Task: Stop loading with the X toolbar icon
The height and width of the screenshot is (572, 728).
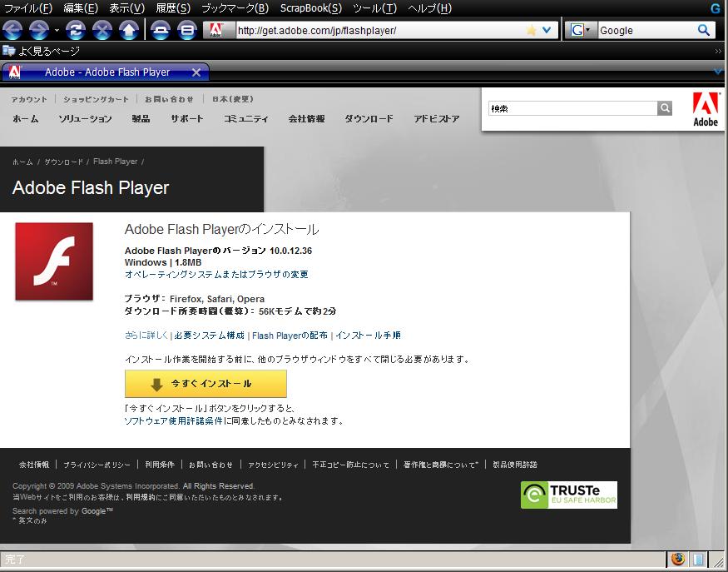Action: pos(102,30)
